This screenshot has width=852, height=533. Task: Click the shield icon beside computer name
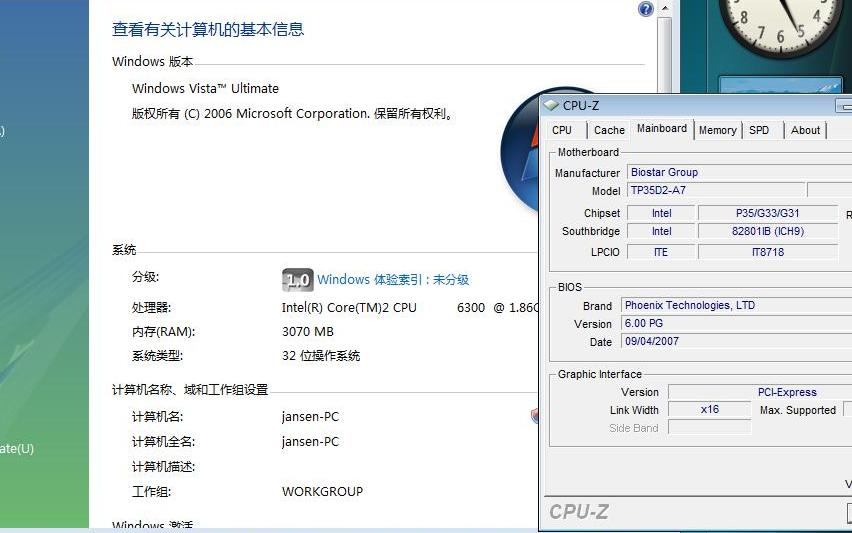click(535, 416)
